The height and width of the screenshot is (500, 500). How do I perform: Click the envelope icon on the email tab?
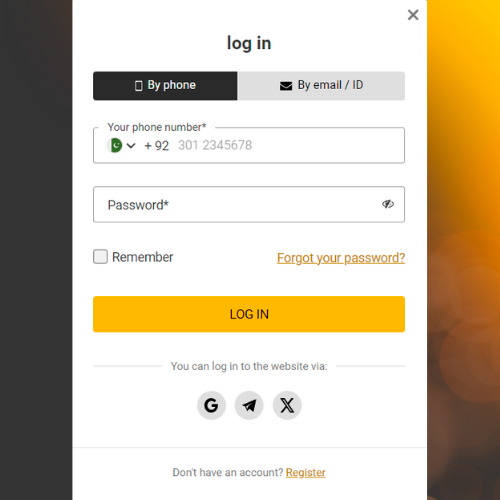pos(286,86)
